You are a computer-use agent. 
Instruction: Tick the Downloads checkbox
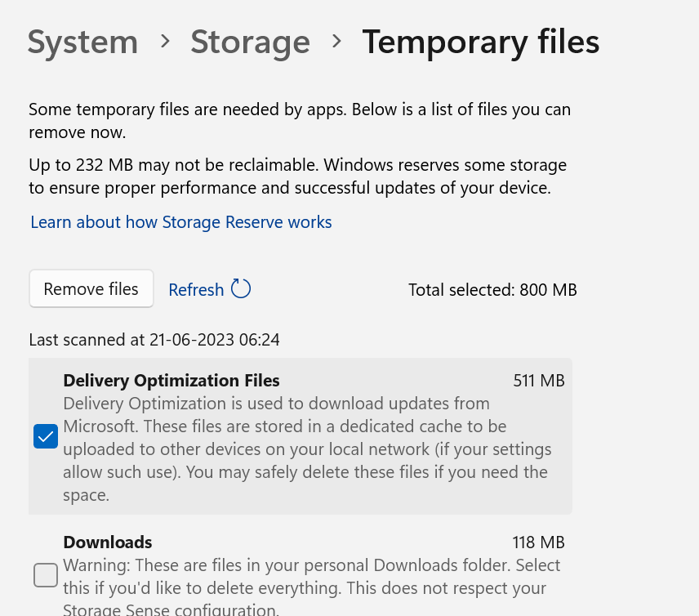tap(46, 575)
